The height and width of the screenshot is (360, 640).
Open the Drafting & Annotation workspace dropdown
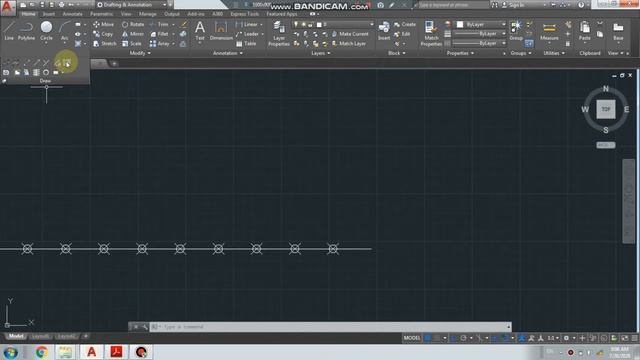tap(132, 4)
